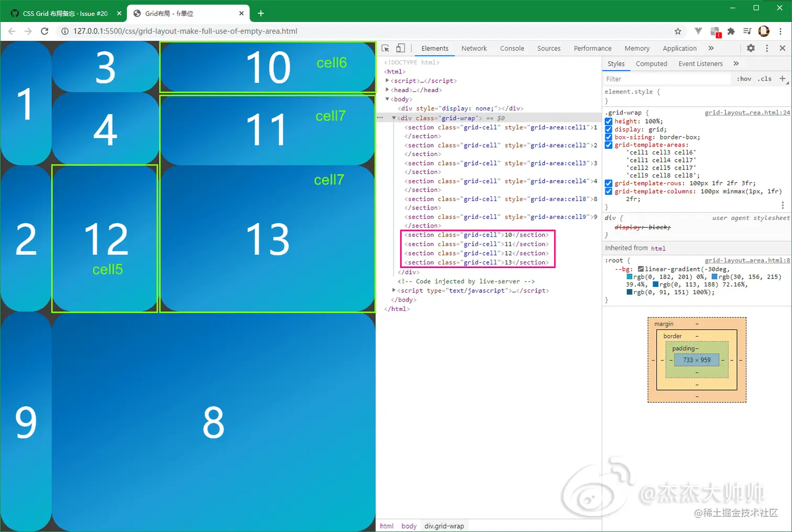The height and width of the screenshot is (532, 792).
Task: Toggle the device toolbar in DevTools
Action: [401, 48]
